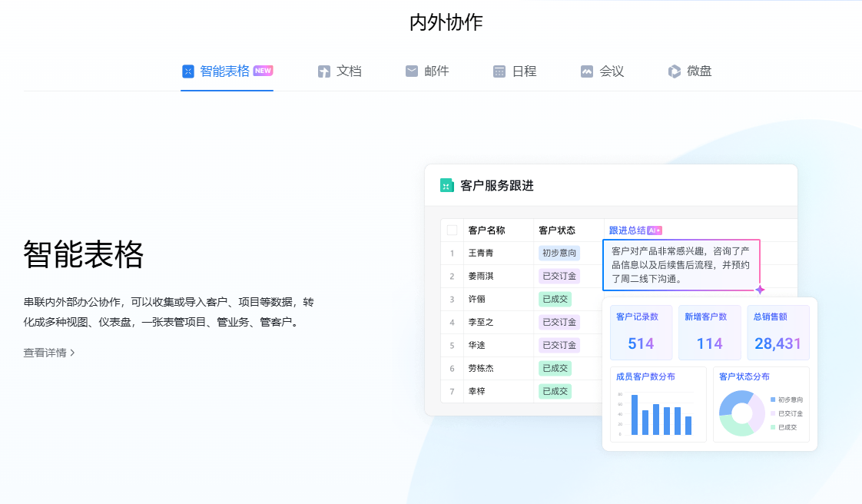
Task: Click the 客户服务跟进 card title
Action: tap(497, 186)
